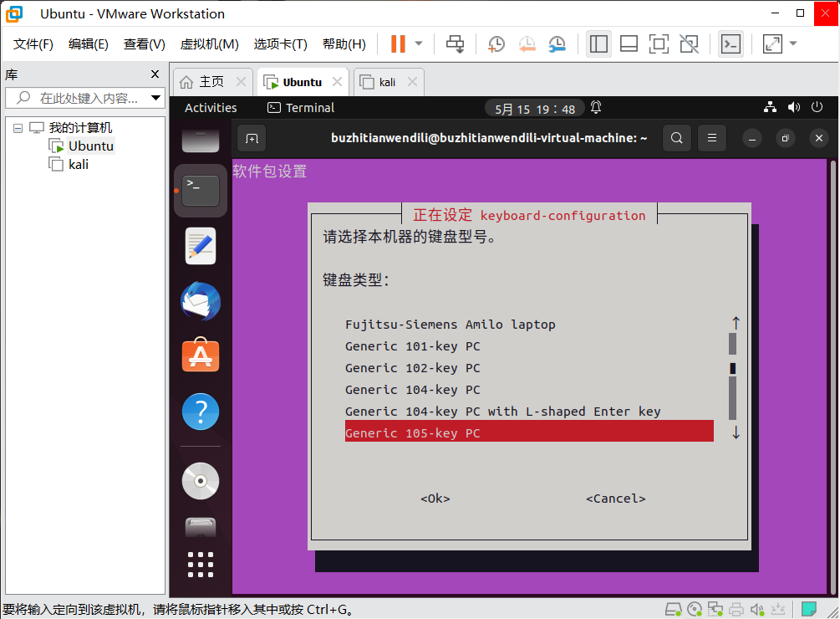The height and width of the screenshot is (619, 840).
Task: Launch Thunderbird from the Ubuntu dock
Action: click(200, 299)
